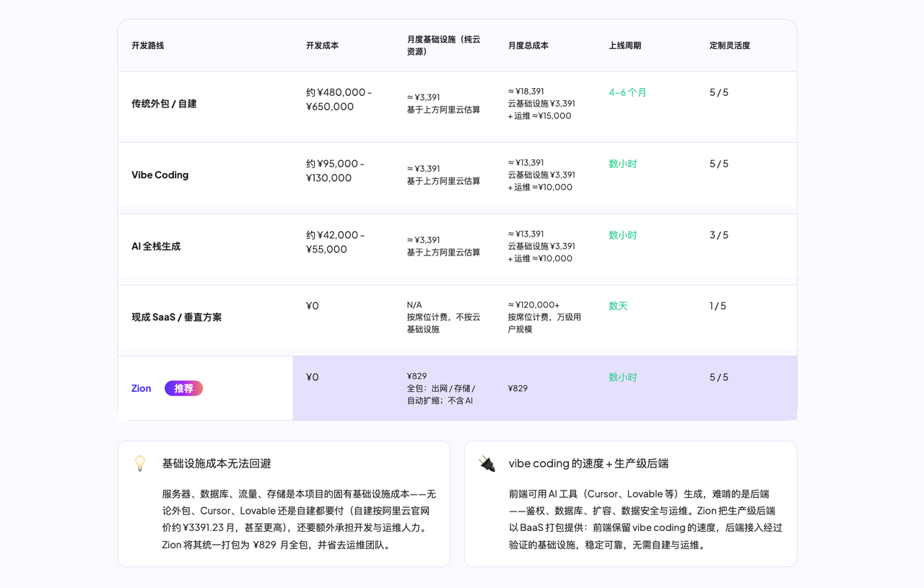Click the AI 全栈生成 row label

pos(156,247)
